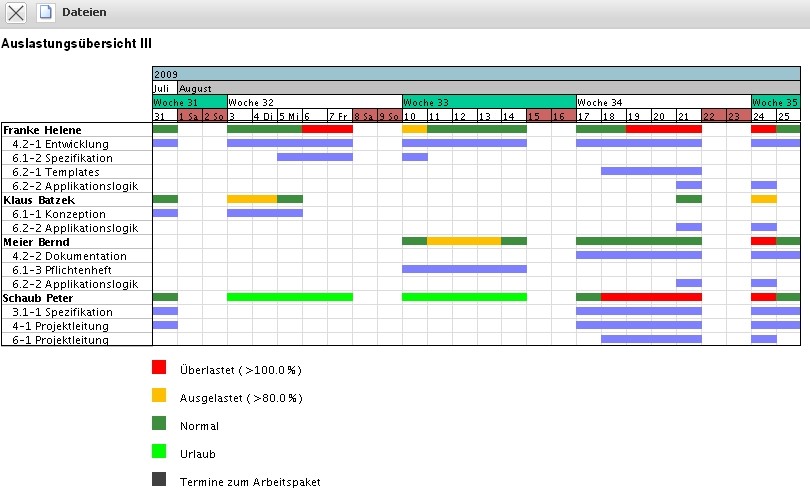Image resolution: width=810 pixels, height=491 pixels.
Task: Click the bright green Urlaub legend swatch
Action: pos(159,452)
